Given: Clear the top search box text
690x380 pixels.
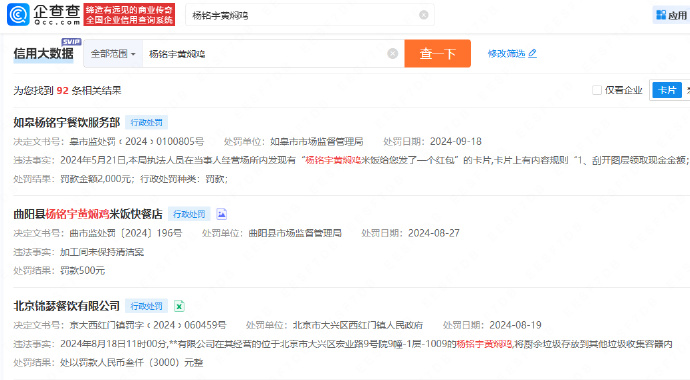Looking at the screenshot, I should pyautogui.click(x=424, y=15).
